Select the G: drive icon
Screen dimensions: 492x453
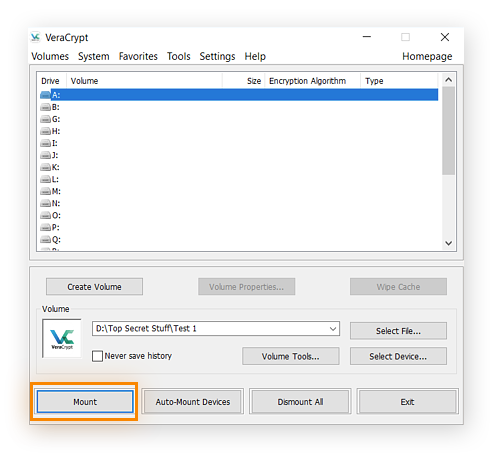(x=45, y=119)
